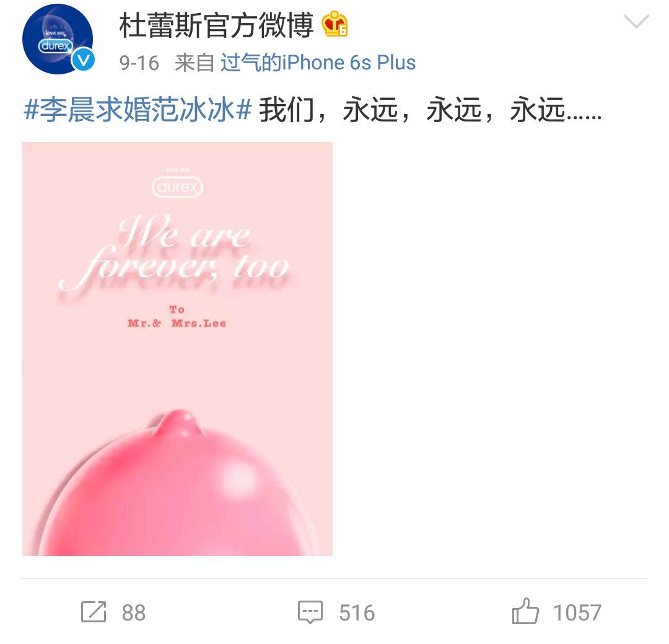The width and height of the screenshot is (669, 644).
Task: Like the post with thumbs-up icon
Action: tap(525, 611)
